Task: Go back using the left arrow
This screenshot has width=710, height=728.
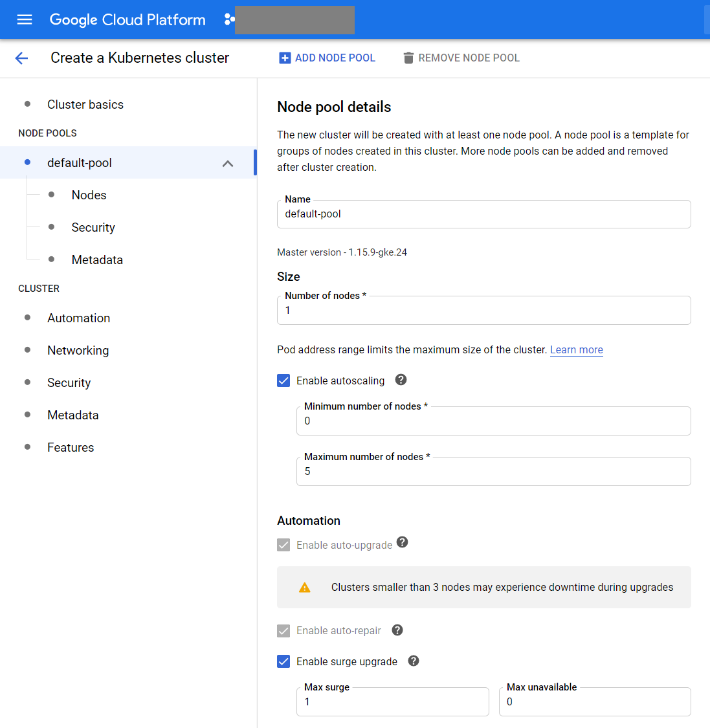Action: point(21,58)
